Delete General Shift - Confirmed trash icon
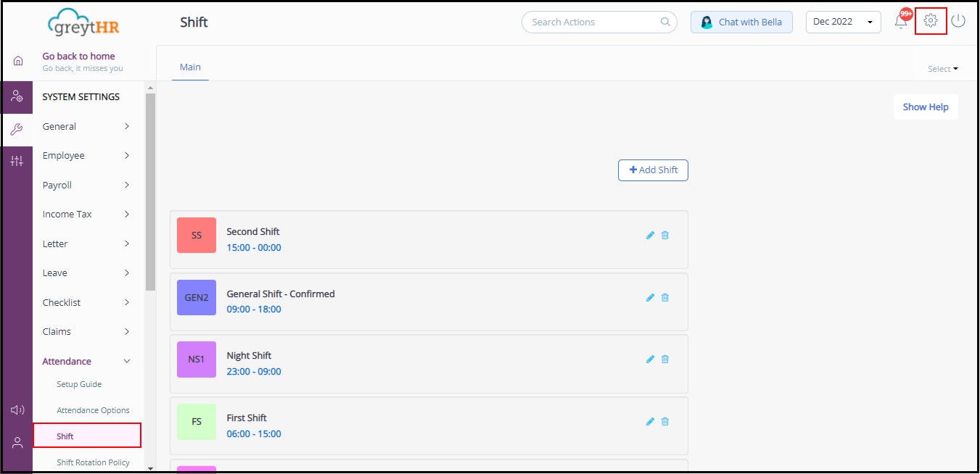Screen dimensions: 980x474 [665, 298]
